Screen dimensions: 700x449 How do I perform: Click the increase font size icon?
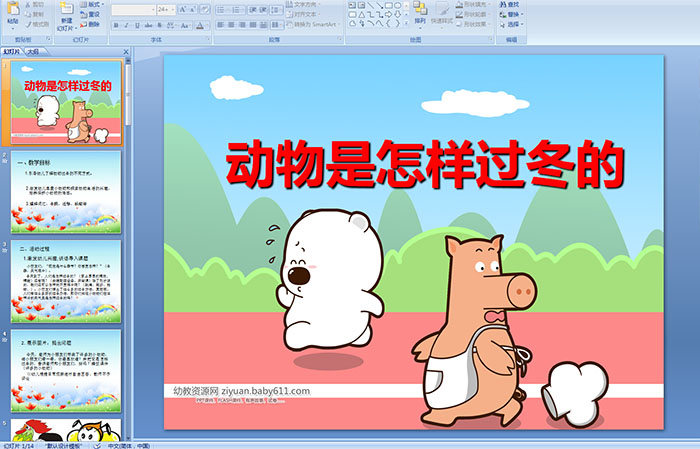[x=178, y=8]
